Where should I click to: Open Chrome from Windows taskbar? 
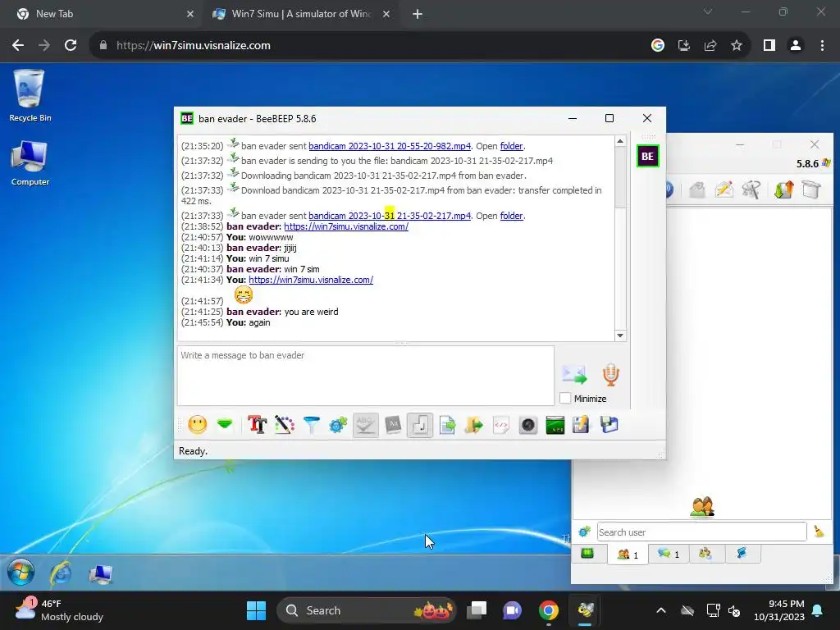(x=549, y=610)
